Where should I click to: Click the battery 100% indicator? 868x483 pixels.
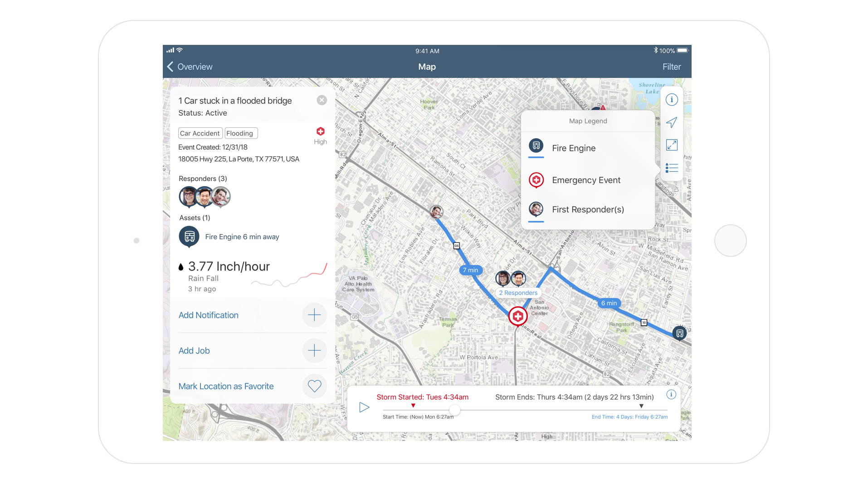674,51
